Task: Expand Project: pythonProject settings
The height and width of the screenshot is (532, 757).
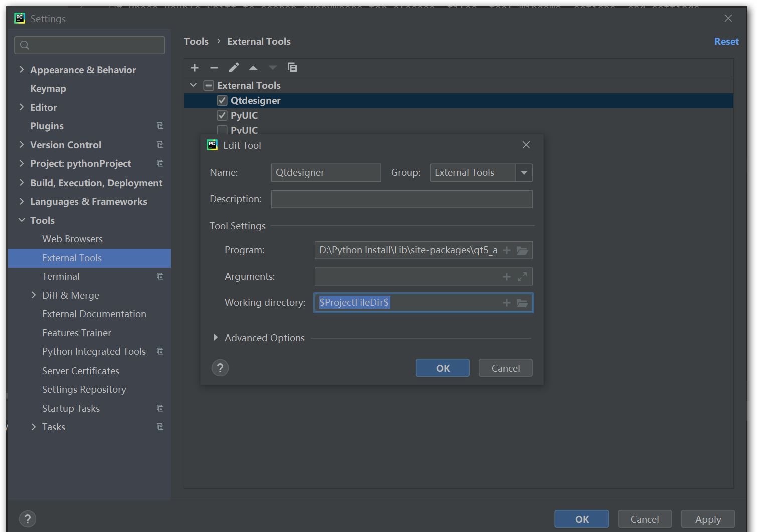Action: tap(22, 163)
